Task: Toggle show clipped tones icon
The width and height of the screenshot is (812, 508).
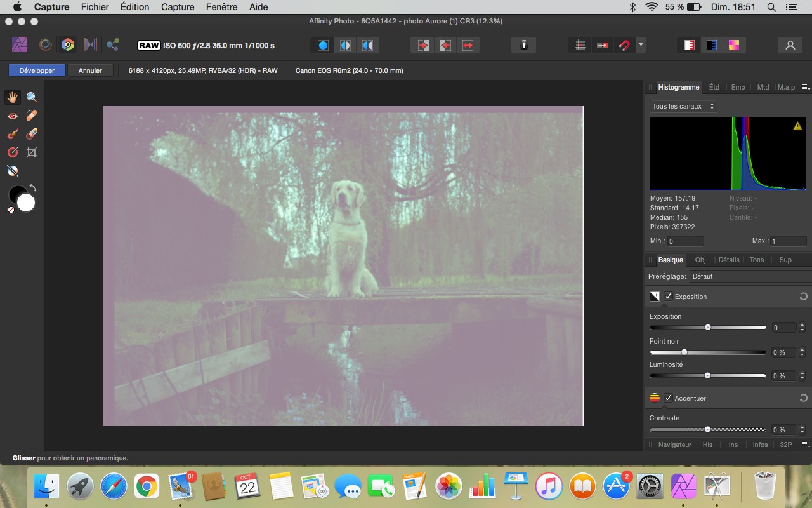Action: [734, 45]
